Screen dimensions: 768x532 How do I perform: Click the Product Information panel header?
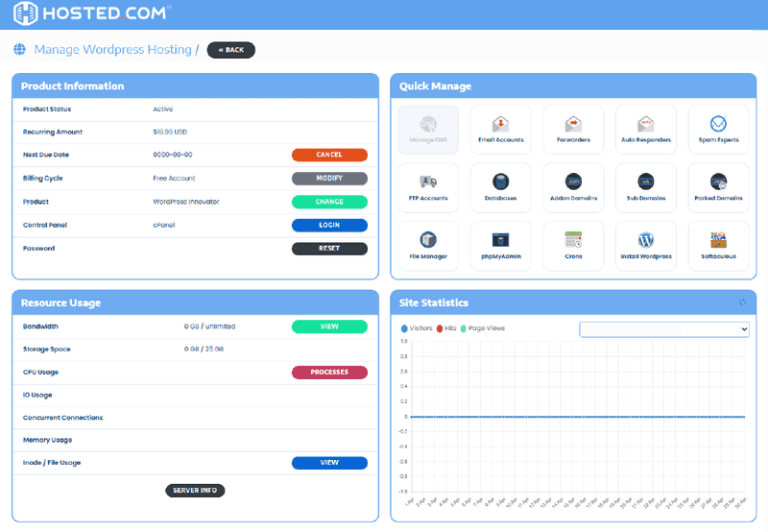pos(196,86)
